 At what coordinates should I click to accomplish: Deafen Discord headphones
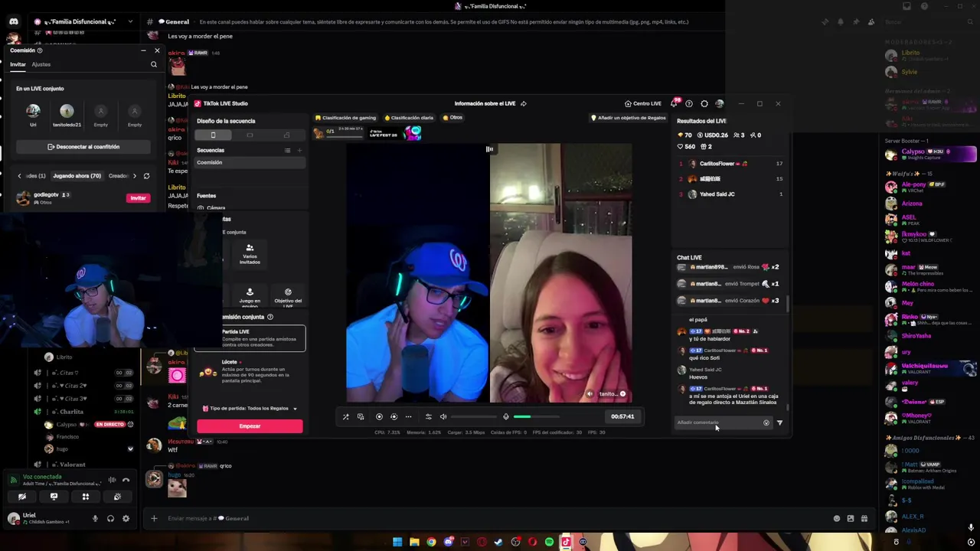(x=110, y=518)
